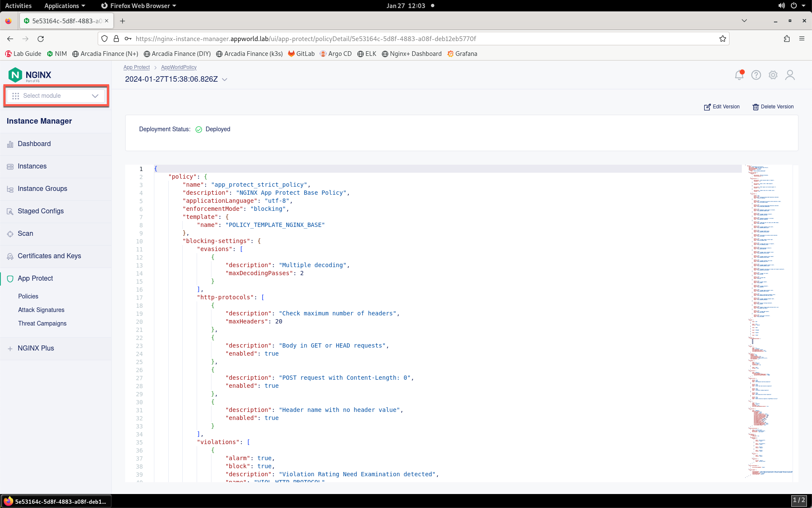This screenshot has width=812, height=508.
Task: Click the plus icon beside NGINX Plus
Action: pyautogui.click(x=10, y=349)
